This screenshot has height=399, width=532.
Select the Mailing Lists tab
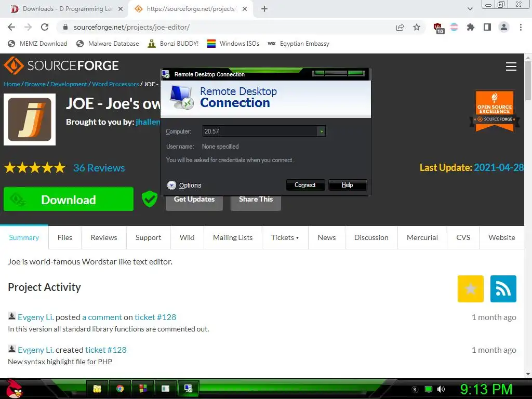[233, 237]
